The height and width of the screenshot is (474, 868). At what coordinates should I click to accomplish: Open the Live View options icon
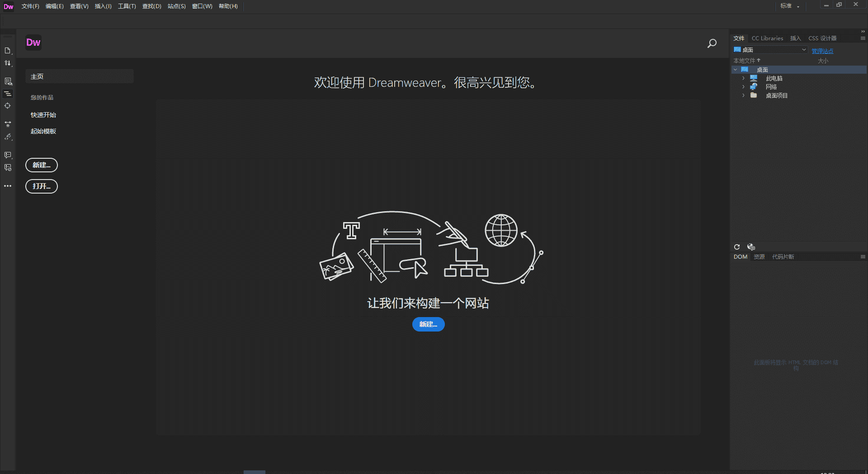click(8, 81)
